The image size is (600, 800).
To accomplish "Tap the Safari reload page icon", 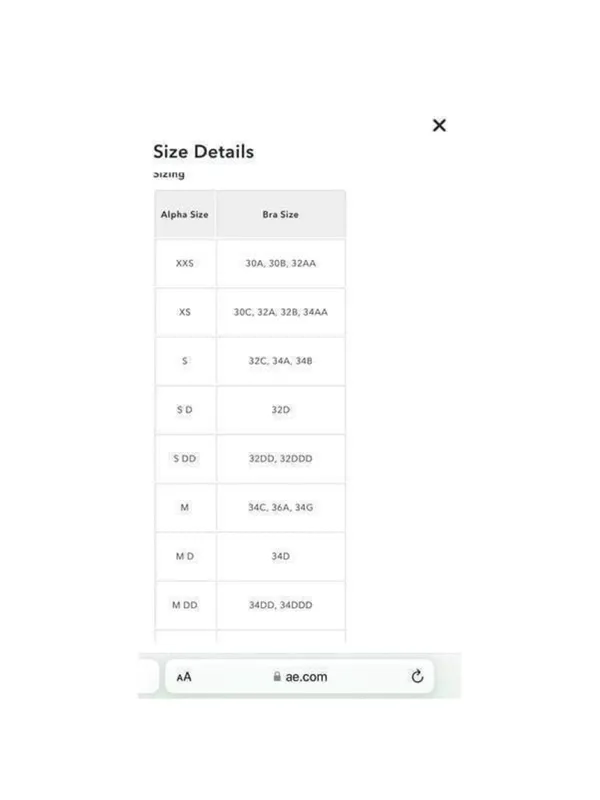I will (417, 677).
